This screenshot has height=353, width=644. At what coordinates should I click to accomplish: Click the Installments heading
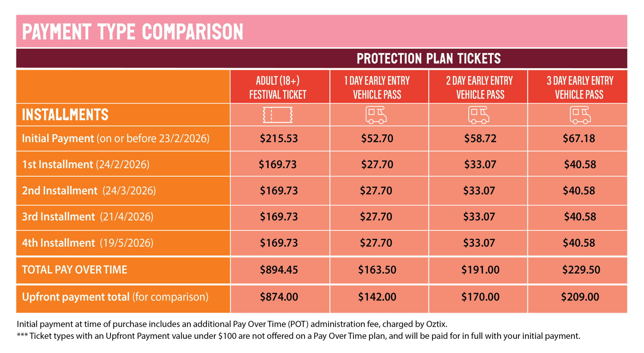pyautogui.click(x=65, y=115)
